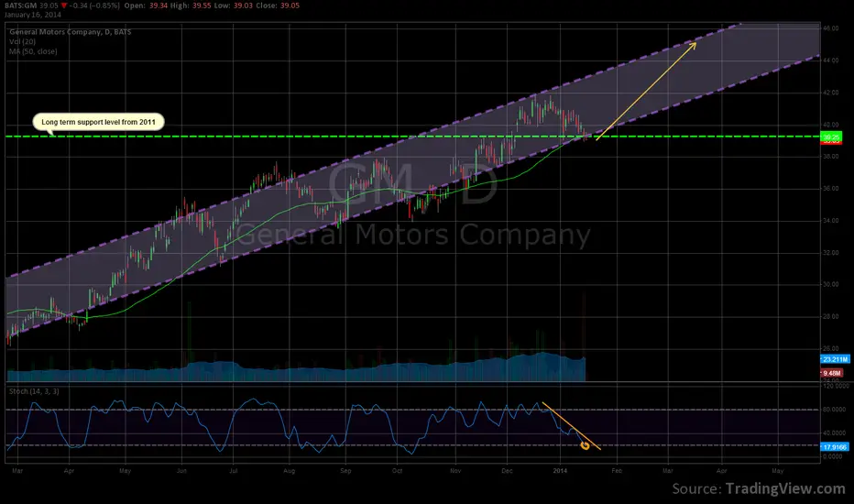Click the 80.0000 stochastic axis label

click(836, 410)
